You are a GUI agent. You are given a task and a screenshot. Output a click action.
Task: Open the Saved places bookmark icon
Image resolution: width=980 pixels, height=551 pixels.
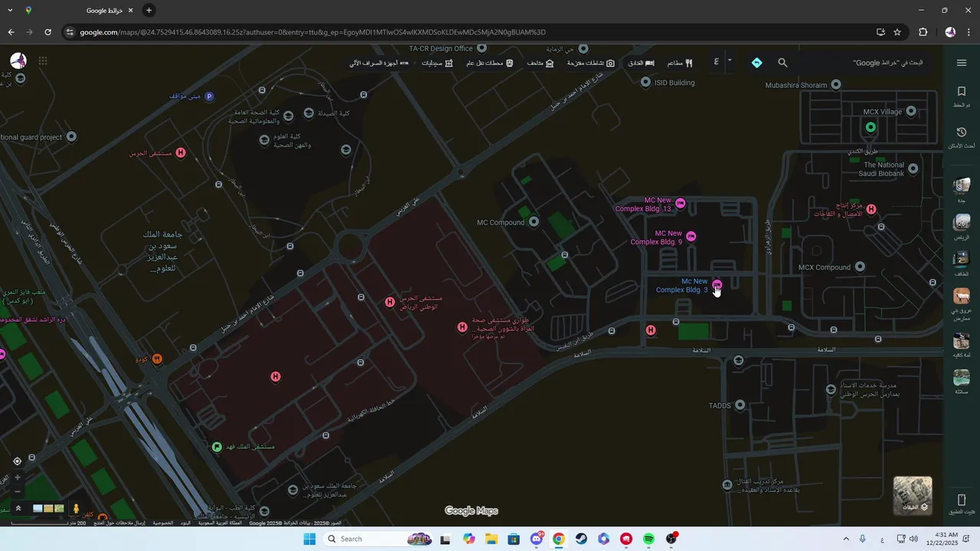pos(962,92)
